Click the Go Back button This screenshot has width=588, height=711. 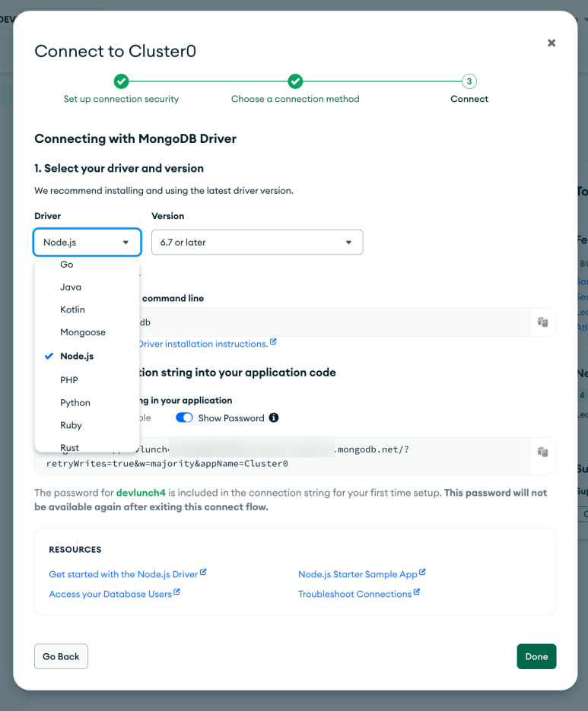click(x=62, y=656)
